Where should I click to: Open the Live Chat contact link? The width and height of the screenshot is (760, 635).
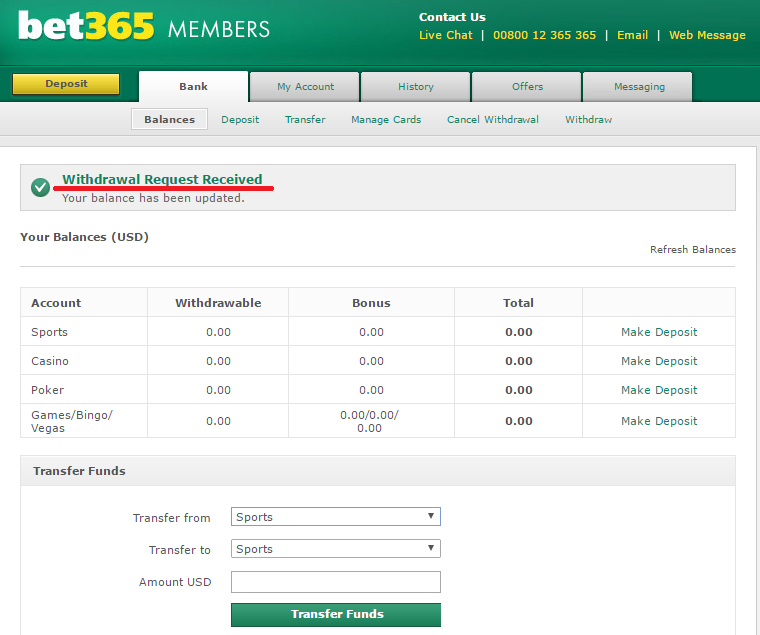point(445,35)
